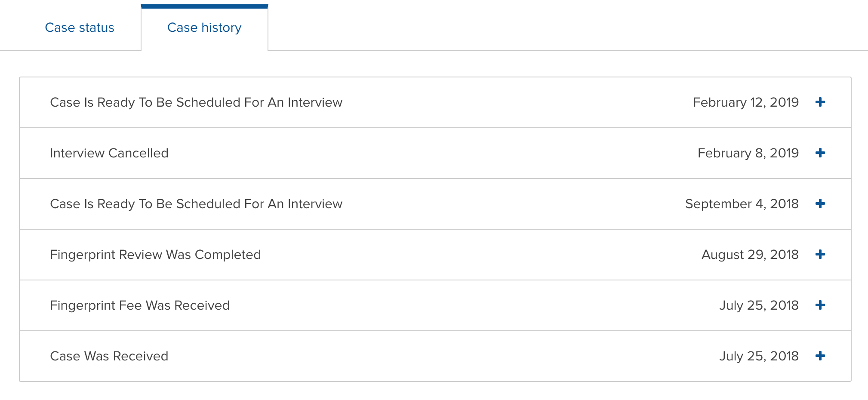The height and width of the screenshot is (400, 868).
Task: Expand the September 4, 2018 entry plus icon
Action: 820,203
